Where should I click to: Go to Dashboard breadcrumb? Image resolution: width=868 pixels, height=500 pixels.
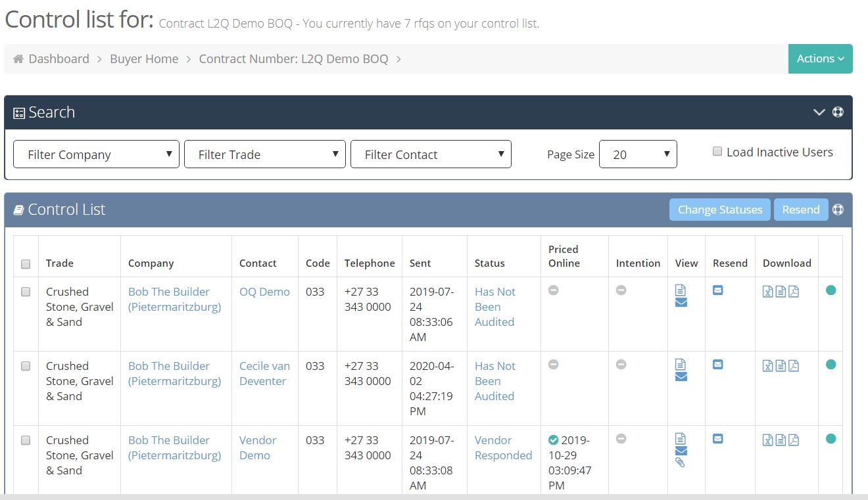(x=59, y=58)
